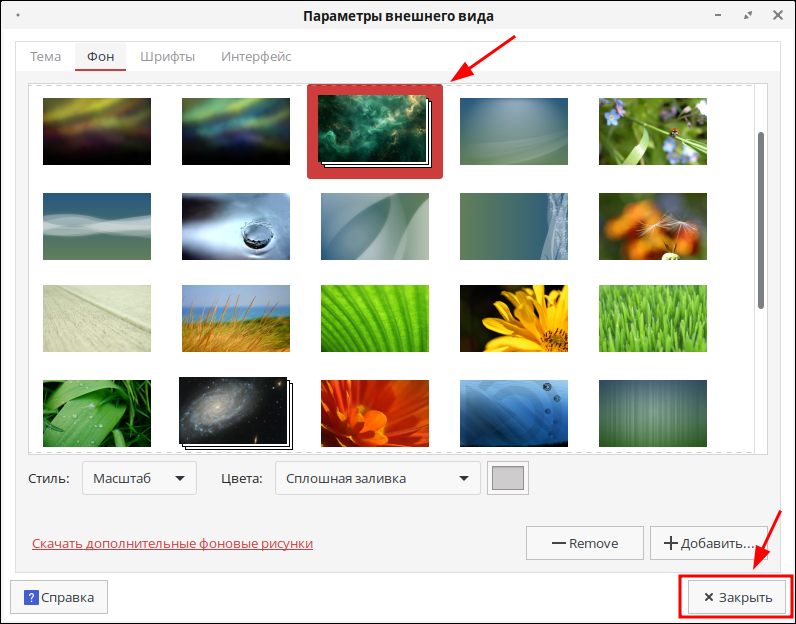Viewport: 796px width, 624px height.
Task: Select the beach grass wallpaper
Action: pos(236,318)
